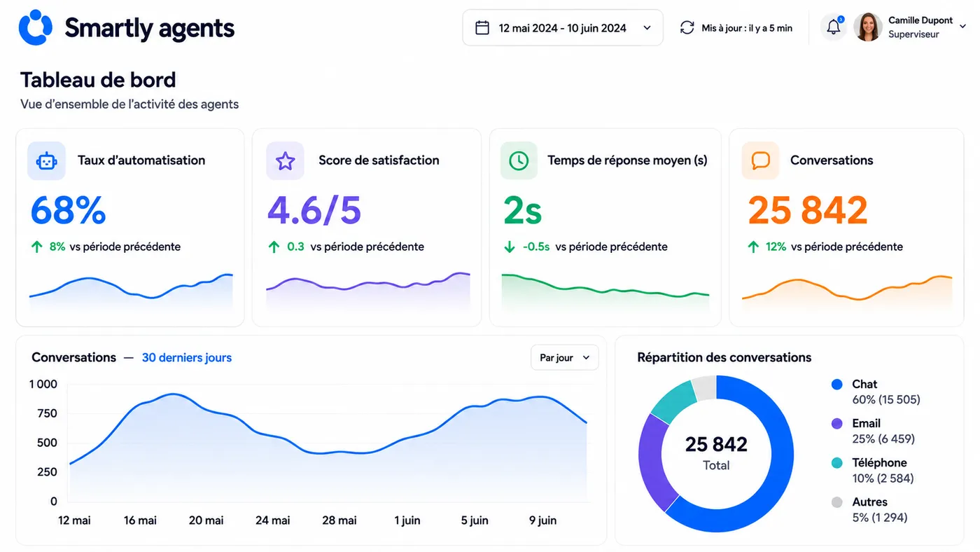The width and height of the screenshot is (980, 552).
Task: Click the teal Téléphone segment of donut chart
Action: 673,403
